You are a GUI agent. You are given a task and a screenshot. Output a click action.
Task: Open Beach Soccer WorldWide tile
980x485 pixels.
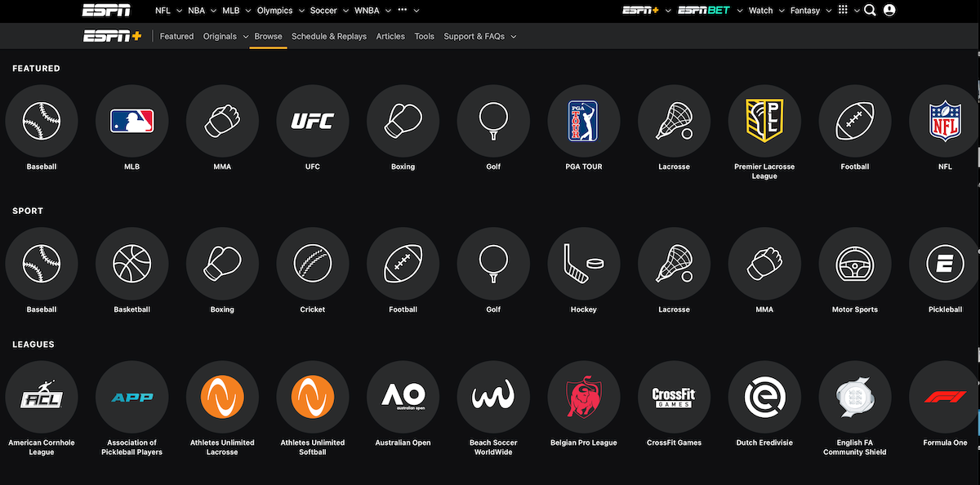pos(493,398)
